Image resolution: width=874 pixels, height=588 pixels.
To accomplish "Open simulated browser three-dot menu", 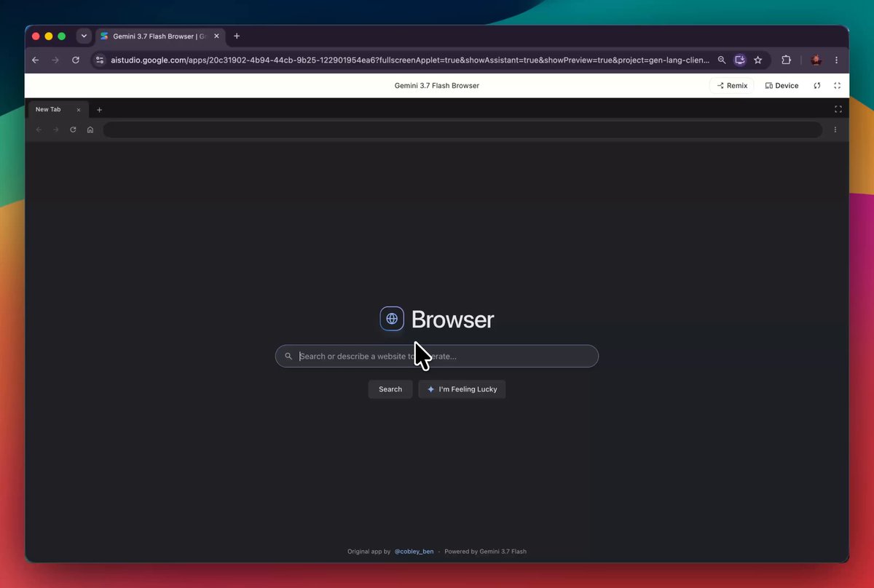I will [835, 130].
